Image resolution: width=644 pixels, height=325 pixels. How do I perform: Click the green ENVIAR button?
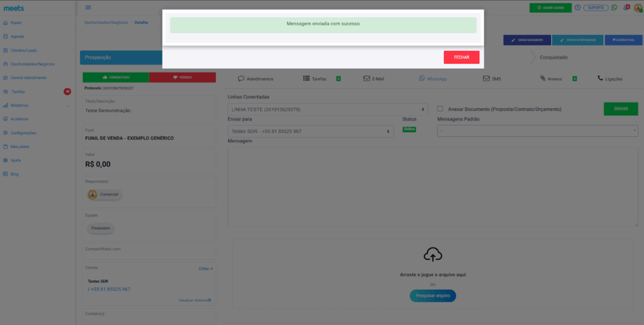click(620, 109)
